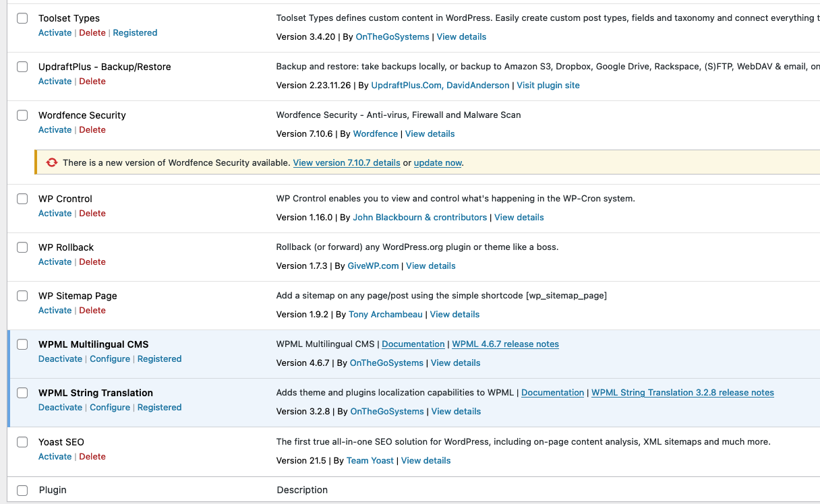
Task: Activate Wordfence Security
Action: click(55, 129)
